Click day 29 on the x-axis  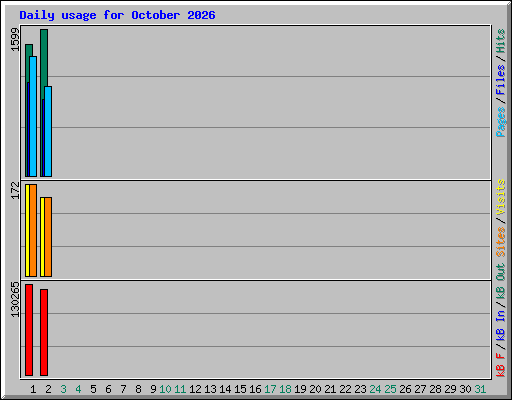coord(450,389)
